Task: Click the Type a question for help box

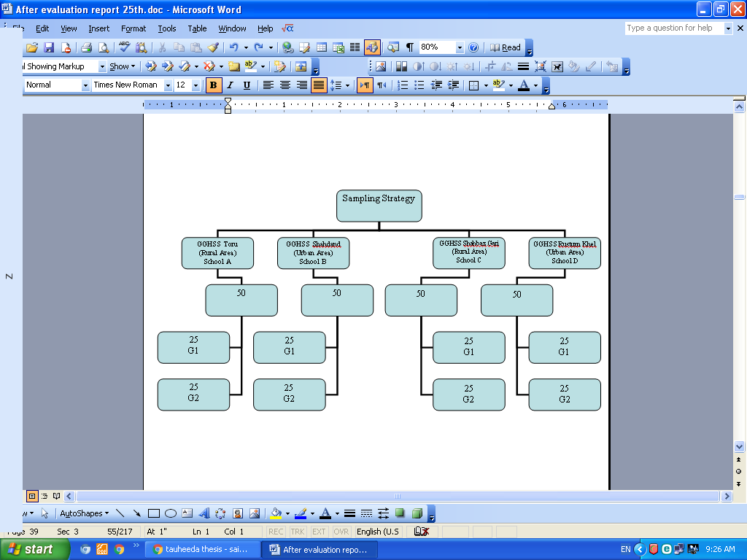Action: [x=674, y=28]
